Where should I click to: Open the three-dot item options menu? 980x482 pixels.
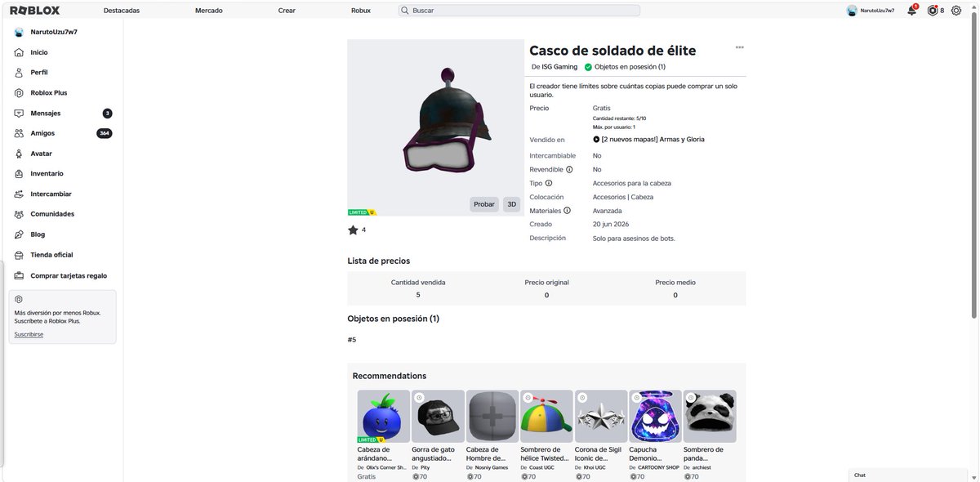point(740,47)
